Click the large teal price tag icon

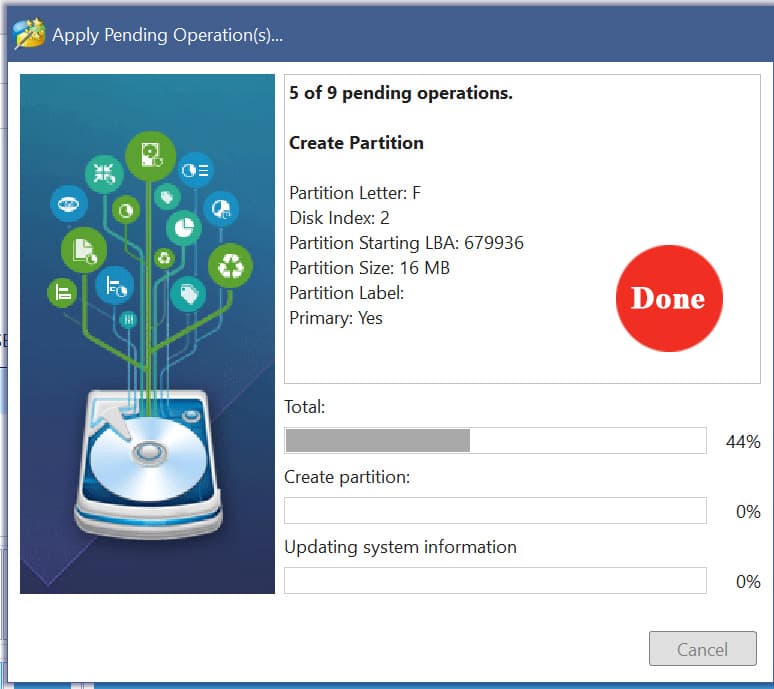click(x=187, y=293)
